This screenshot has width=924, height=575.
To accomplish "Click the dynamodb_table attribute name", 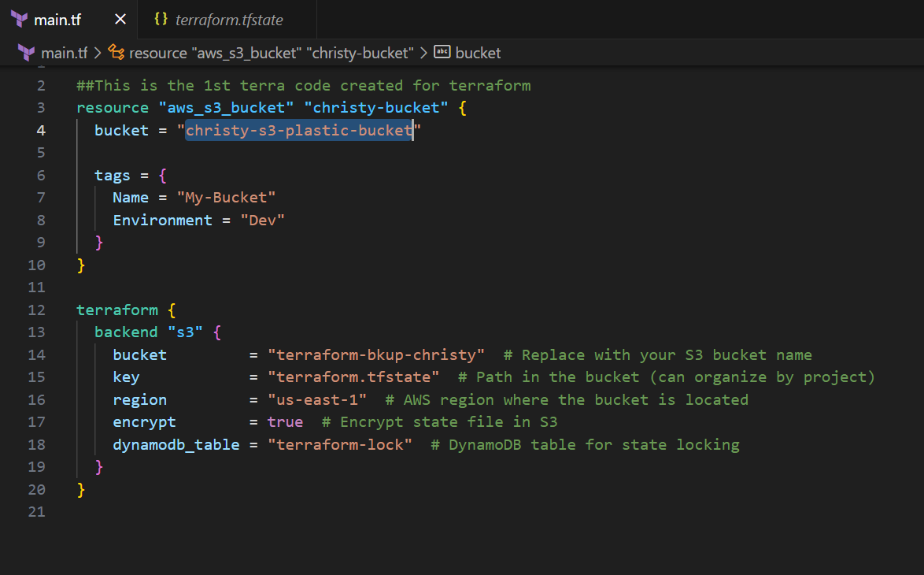I will pyautogui.click(x=176, y=444).
